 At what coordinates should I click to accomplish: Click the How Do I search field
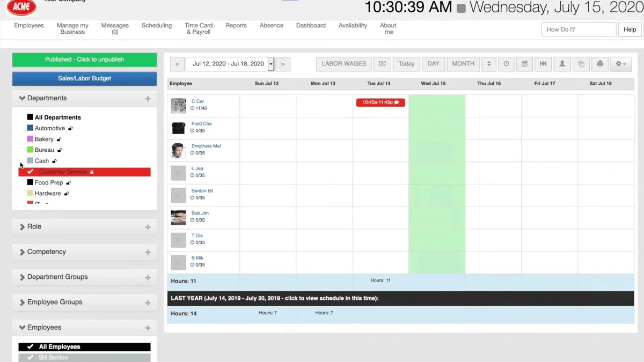tap(579, 29)
